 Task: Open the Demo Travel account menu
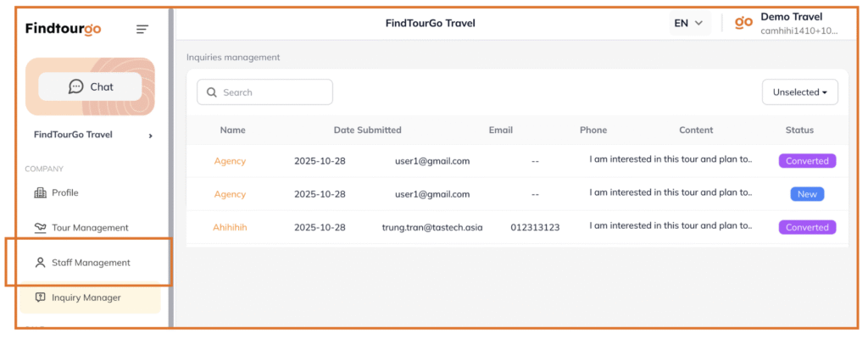point(798,23)
